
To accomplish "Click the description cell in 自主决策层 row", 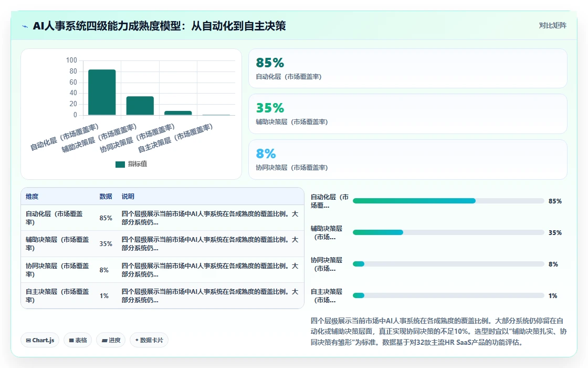I will tap(210, 296).
